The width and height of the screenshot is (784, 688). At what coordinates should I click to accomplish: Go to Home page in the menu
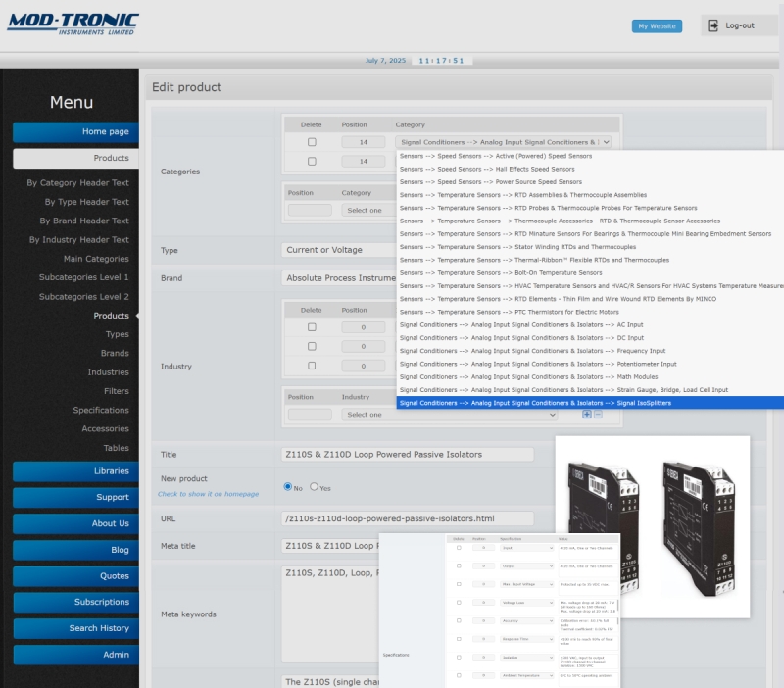(76, 132)
